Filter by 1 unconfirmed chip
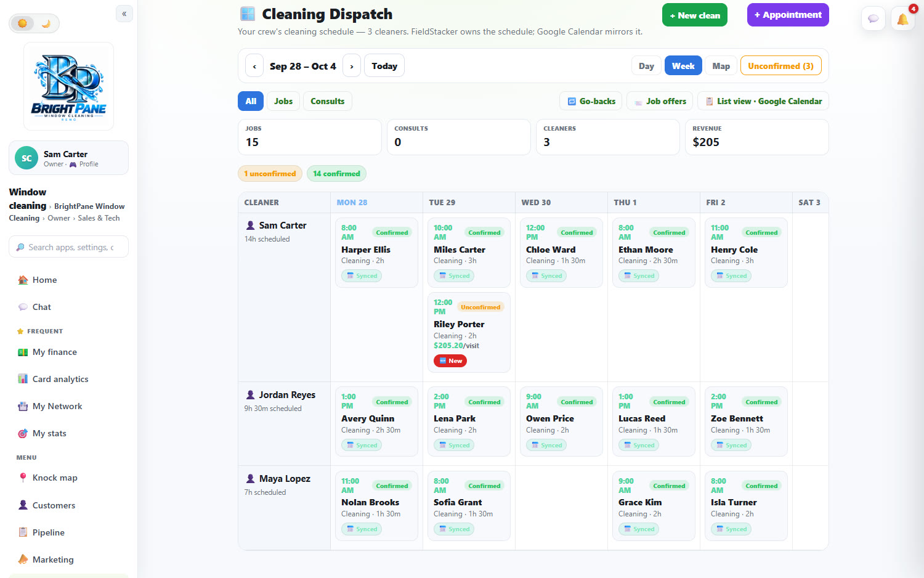 (270, 174)
